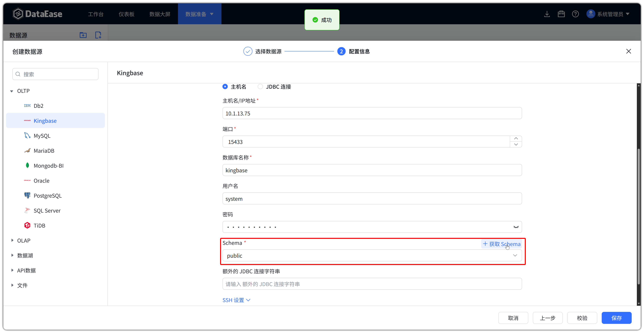Select the JDBC 连接 radio option
Image resolution: width=644 pixels, height=333 pixels.
click(x=260, y=86)
